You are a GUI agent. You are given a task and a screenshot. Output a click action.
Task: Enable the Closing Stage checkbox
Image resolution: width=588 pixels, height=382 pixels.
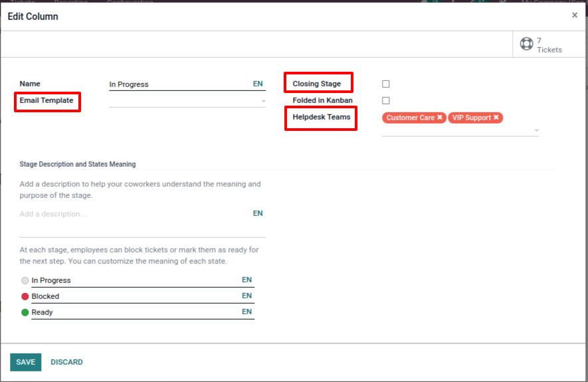coord(386,84)
